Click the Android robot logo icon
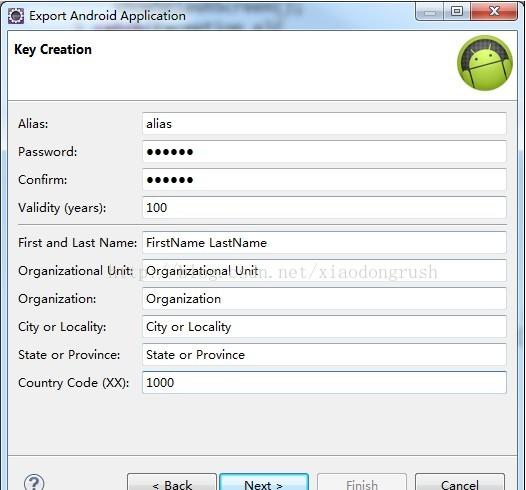The image size is (526, 490). (x=485, y=63)
